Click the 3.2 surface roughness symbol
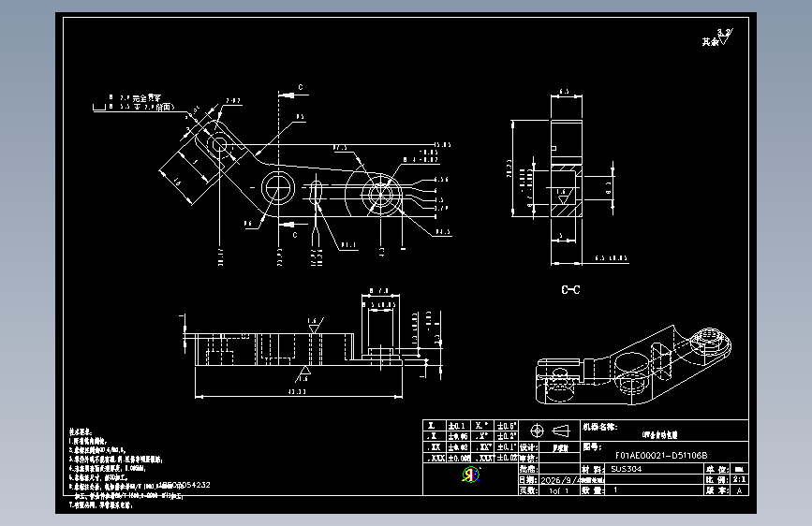Screen dimensions: 812x526 point(725,36)
